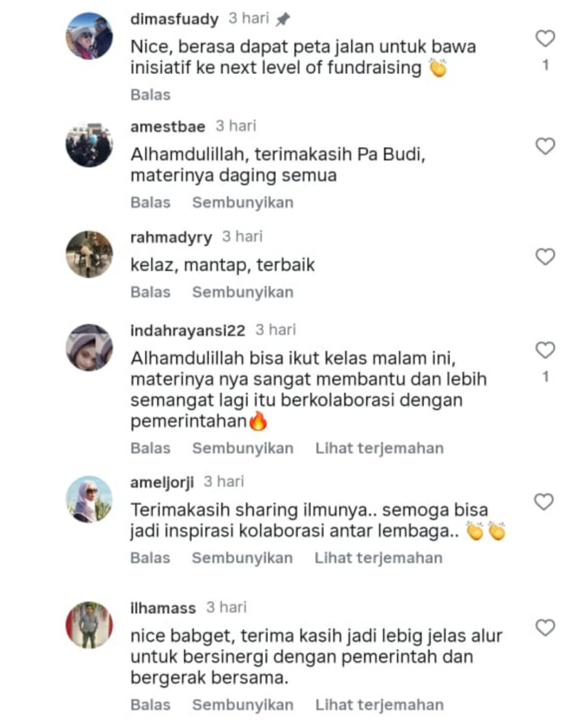
Task: Tap the heart next to rahmadyry's comment
Action: (x=545, y=257)
